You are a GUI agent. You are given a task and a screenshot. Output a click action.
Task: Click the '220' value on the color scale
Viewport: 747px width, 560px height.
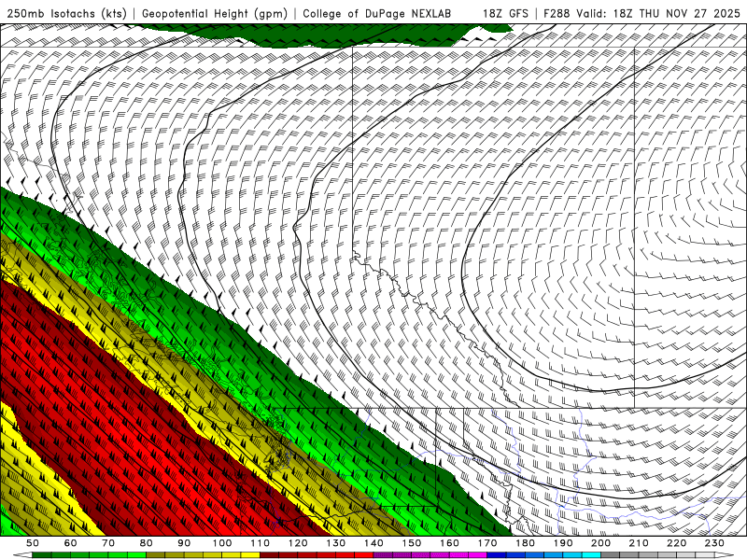tap(677, 543)
